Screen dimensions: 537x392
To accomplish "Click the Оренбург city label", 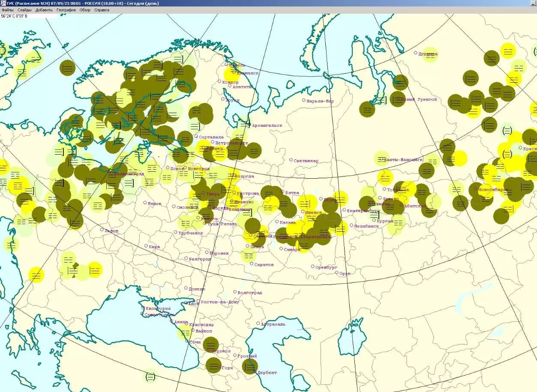I will click(x=327, y=267).
